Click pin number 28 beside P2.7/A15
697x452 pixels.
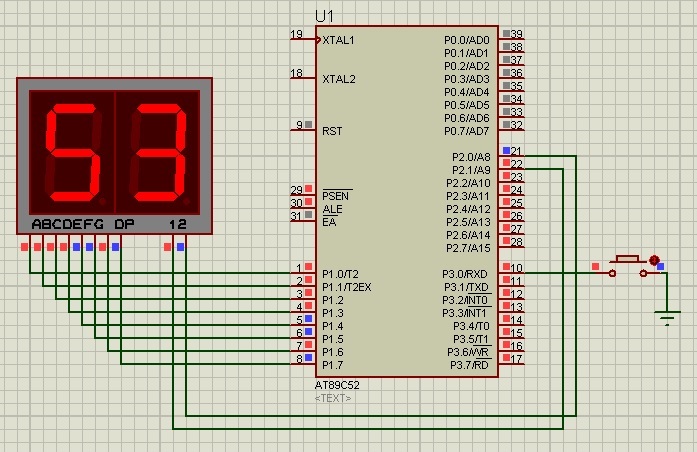point(517,242)
